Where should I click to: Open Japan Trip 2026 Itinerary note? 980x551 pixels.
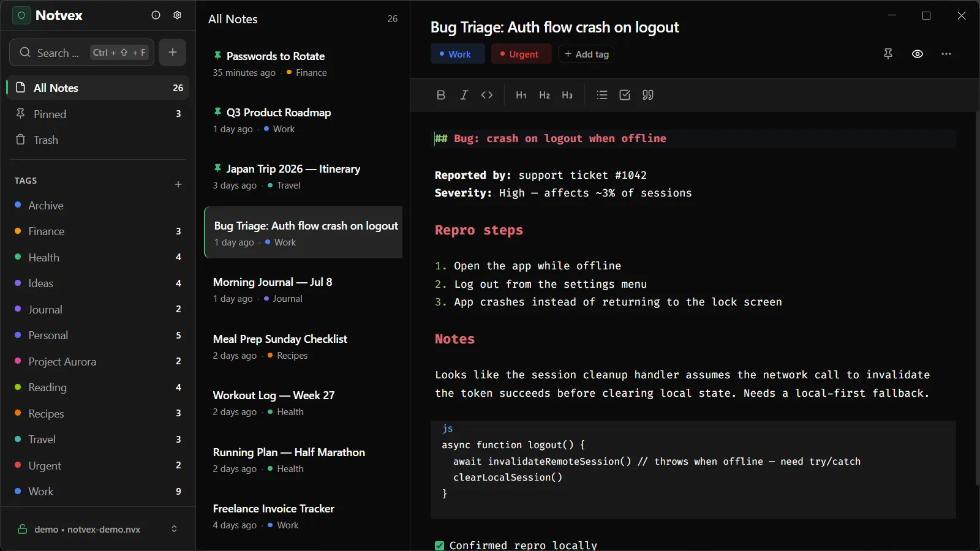coord(303,176)
